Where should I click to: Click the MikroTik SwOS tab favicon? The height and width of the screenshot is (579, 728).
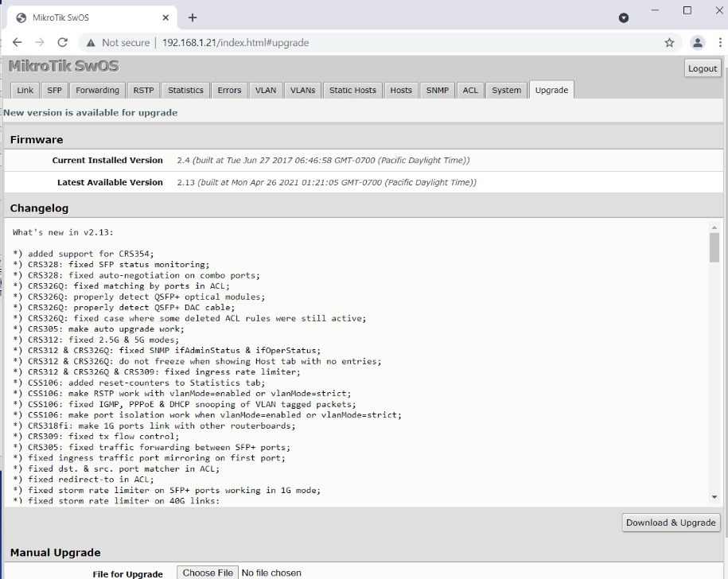pos(21,17)
